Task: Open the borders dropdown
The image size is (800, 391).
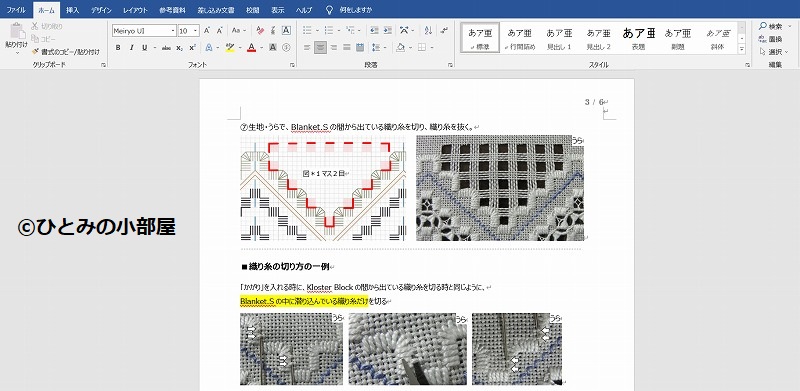Action: pyautogui.click(x=432, y=47)
